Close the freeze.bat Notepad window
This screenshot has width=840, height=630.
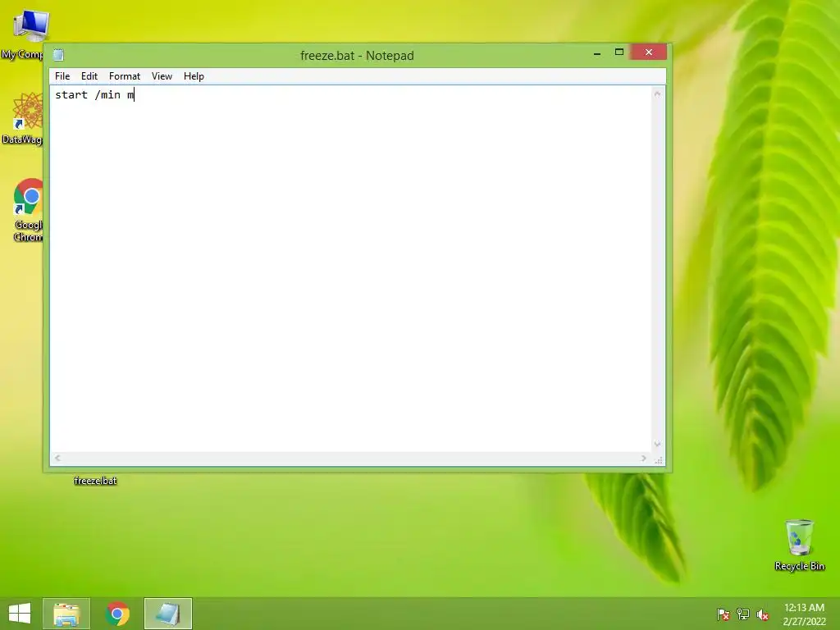point(649,52)
